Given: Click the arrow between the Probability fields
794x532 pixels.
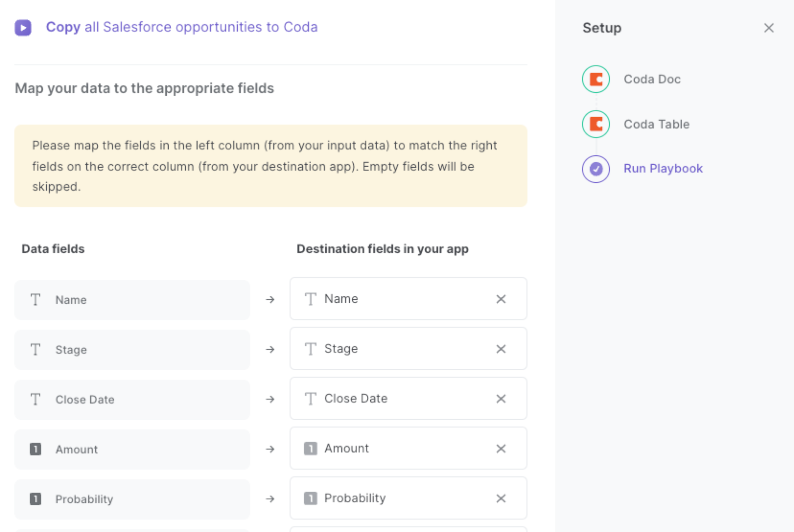Looking at the screenshot, I should pyautogui.click(x=270, y=499).
